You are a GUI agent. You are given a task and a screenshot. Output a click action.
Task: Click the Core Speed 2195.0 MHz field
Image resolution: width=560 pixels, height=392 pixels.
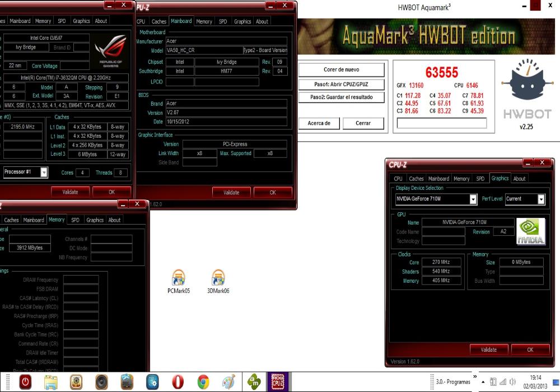pyautogui.click(x=22, y=127)
